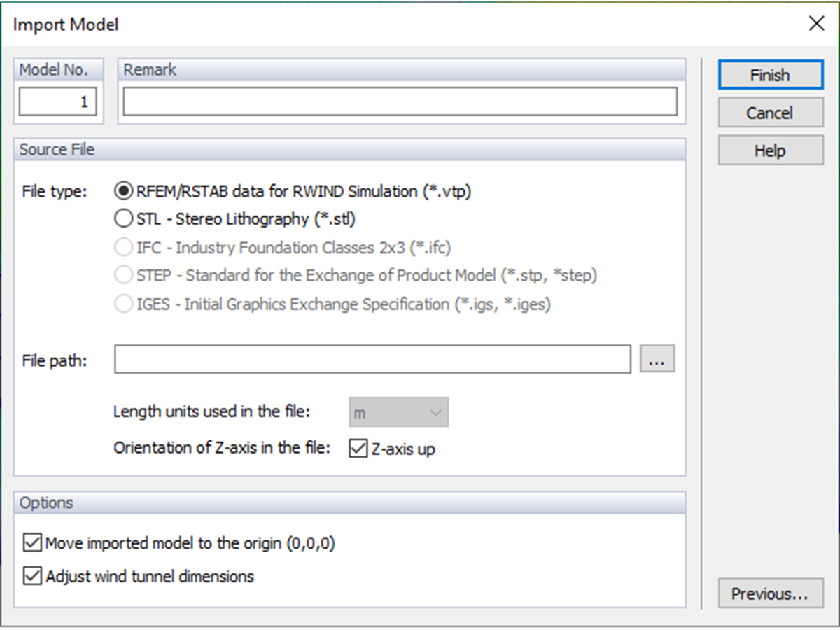Image resolution: width=840 pixels, height=630 pixels.
Task: Click the Options section header
Action: 47,503
